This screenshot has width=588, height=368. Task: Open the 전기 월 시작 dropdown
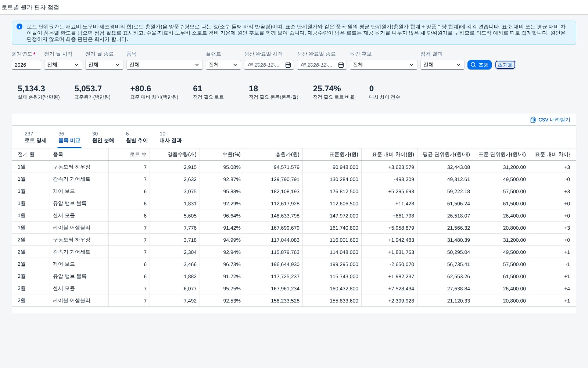[x=63, y=65]
